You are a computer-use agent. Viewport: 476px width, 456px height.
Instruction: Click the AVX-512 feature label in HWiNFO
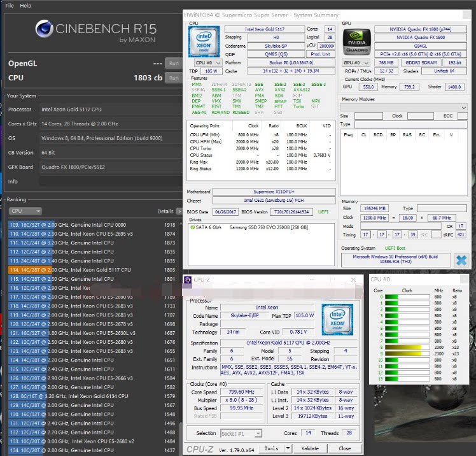(302, 90)
